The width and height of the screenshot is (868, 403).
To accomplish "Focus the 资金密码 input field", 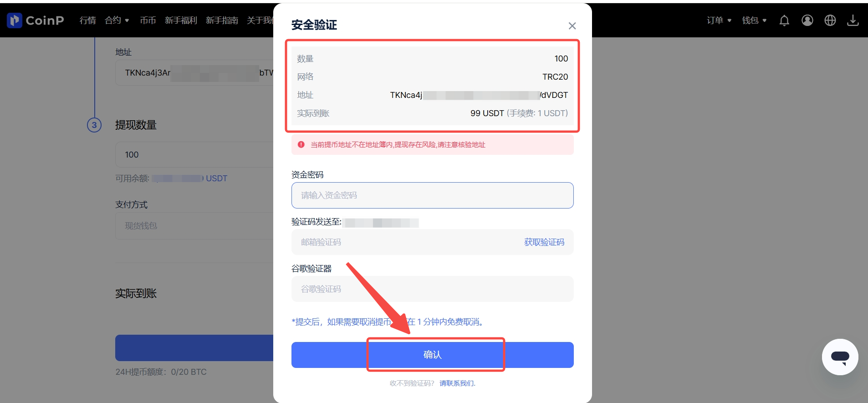I will (x=433, y=195).
